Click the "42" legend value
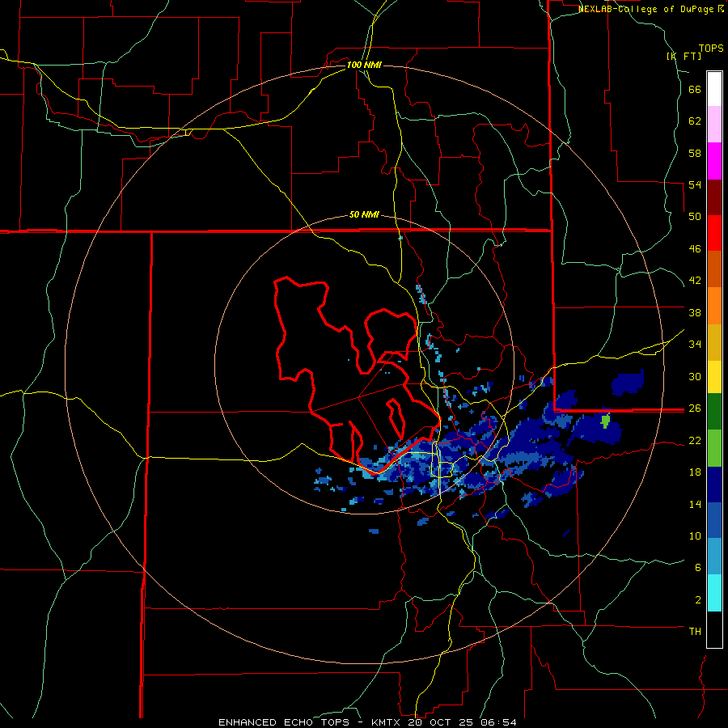728x728 pixels. click(x=695, y=281)
